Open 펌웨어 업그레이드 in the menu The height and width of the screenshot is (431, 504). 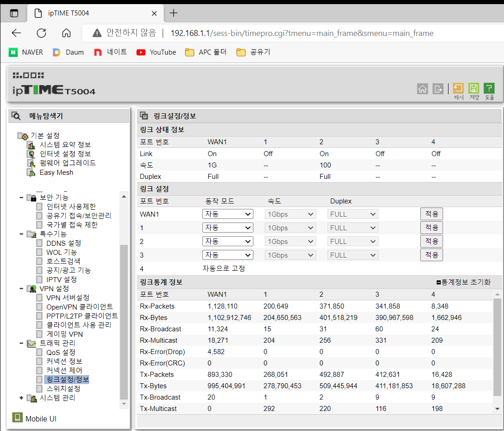click(68, 163)
